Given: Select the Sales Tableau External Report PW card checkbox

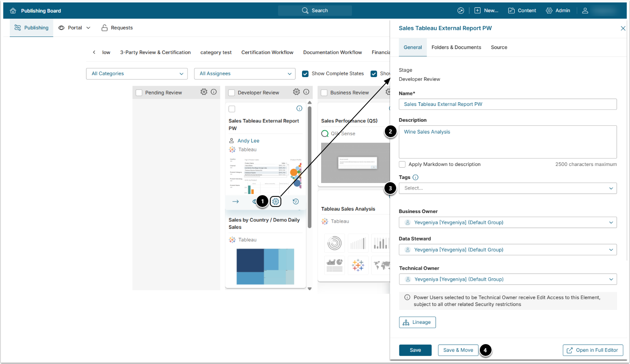Looking at the screenshot, I should pos(232,109).
